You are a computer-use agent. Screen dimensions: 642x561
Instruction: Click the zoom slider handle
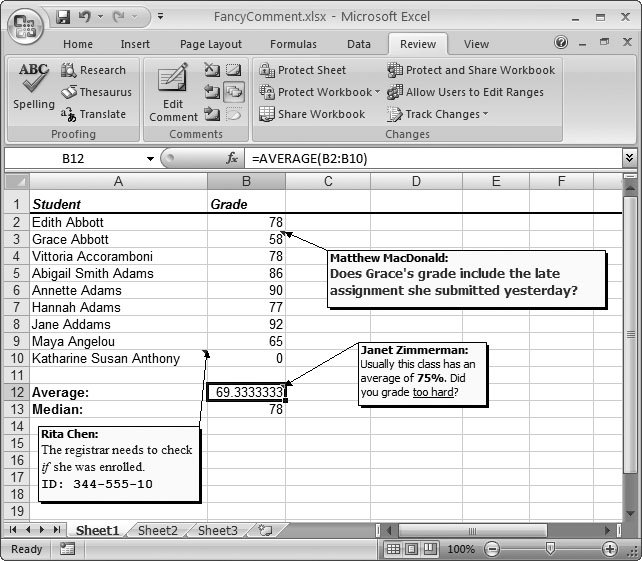(x=548, y=549)
